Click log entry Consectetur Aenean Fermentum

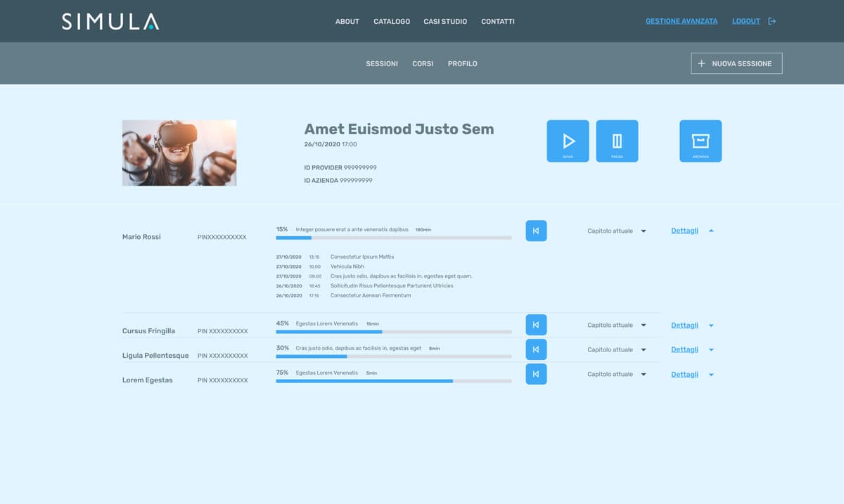(x=371, y=295)
